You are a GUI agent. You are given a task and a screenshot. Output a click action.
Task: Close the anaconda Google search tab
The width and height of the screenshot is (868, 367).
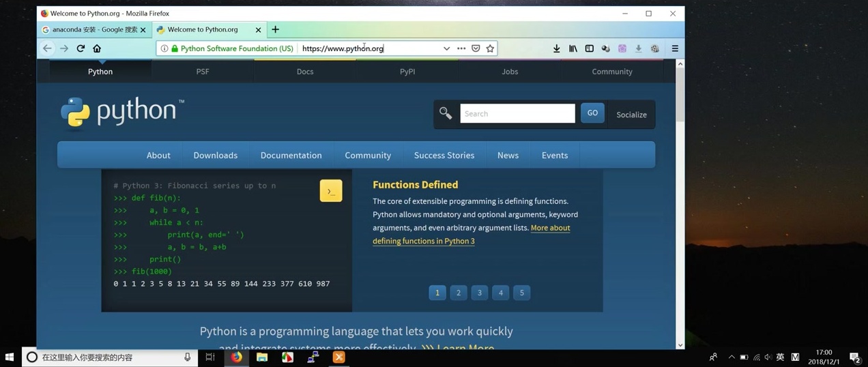(143, 30)
